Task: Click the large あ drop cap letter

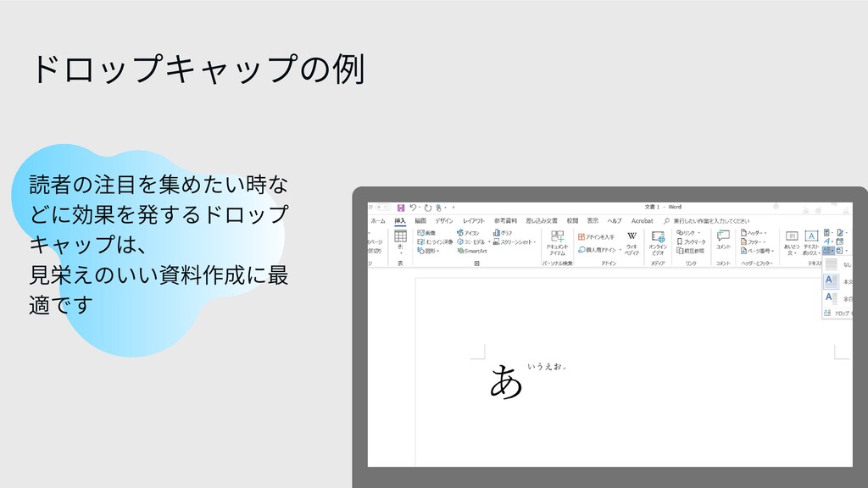Action: click(x=506, y=380)
